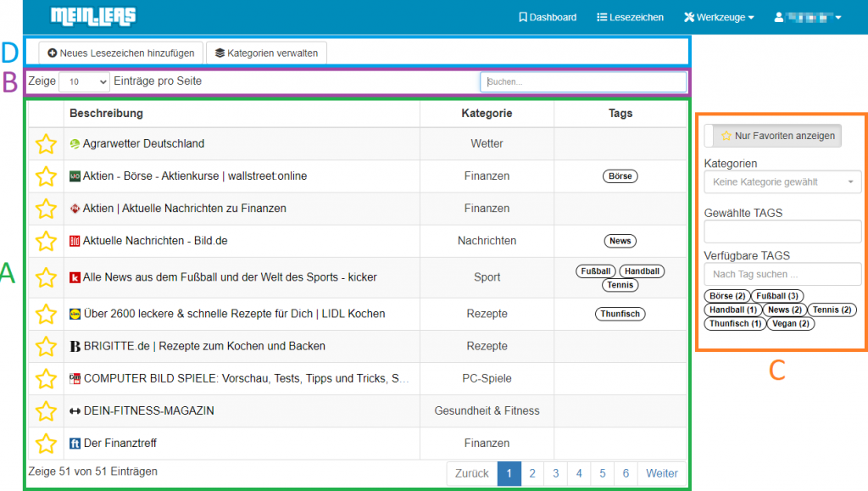Image resolution: width=868 pixels, height=491 pixels.
Task: Click the MEIN.LEAS logo
Action: (x=92, y=16)
